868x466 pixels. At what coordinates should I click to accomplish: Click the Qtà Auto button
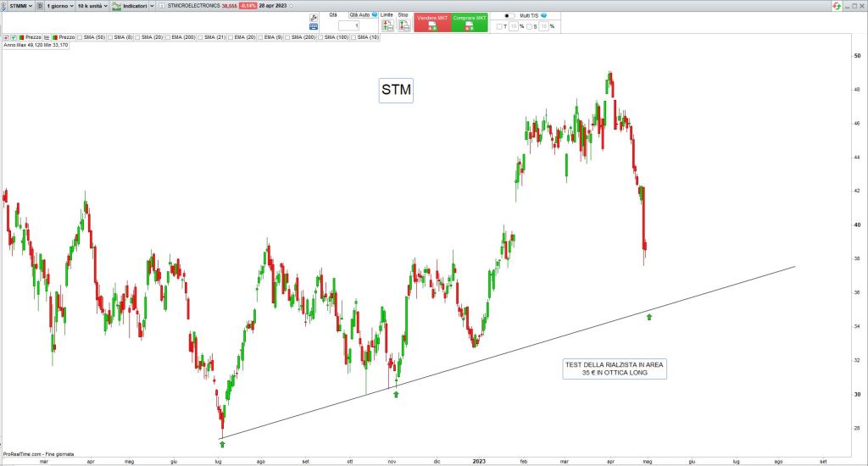359,15
